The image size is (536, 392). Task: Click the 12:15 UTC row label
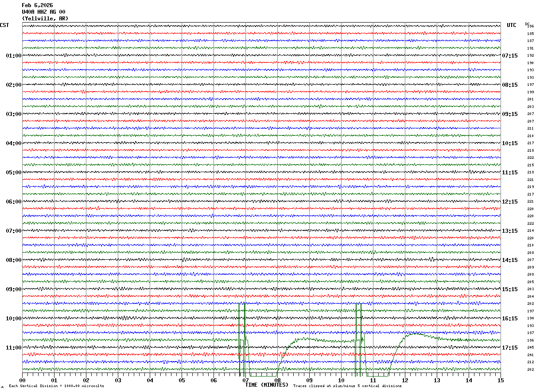509,202
